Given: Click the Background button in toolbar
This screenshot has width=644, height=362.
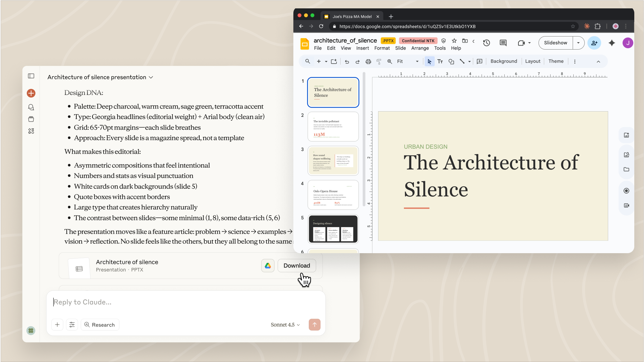Looking at the screenshot, I should [x=503, y=61].
